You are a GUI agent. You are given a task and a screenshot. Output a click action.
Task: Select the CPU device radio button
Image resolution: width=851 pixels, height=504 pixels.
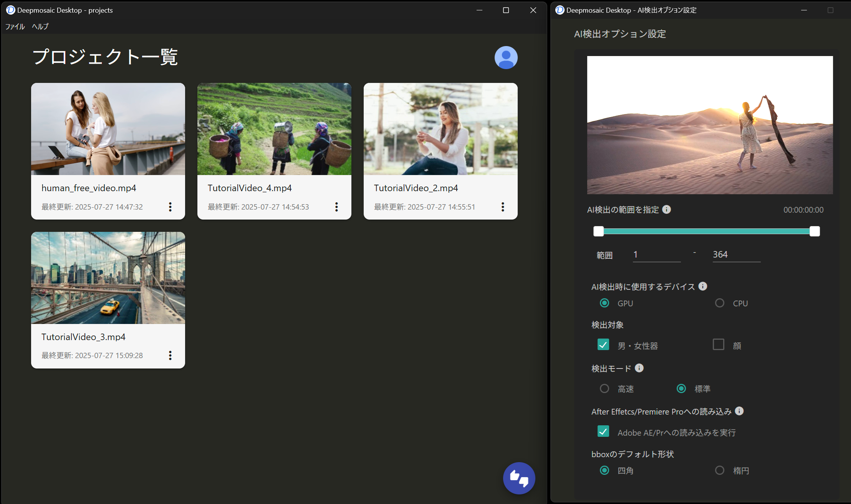pyautogui.click(x=720, y=303)
